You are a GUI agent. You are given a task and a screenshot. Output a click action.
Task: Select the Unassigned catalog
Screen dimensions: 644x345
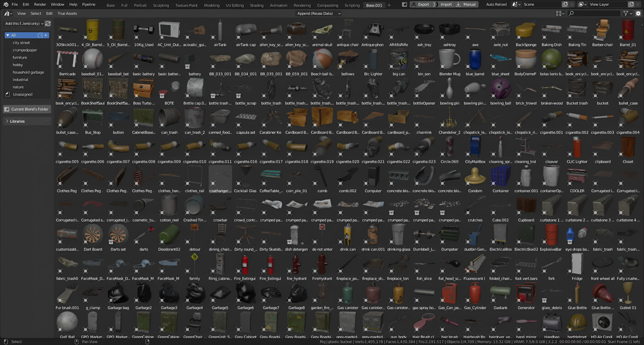pos(23,94)
